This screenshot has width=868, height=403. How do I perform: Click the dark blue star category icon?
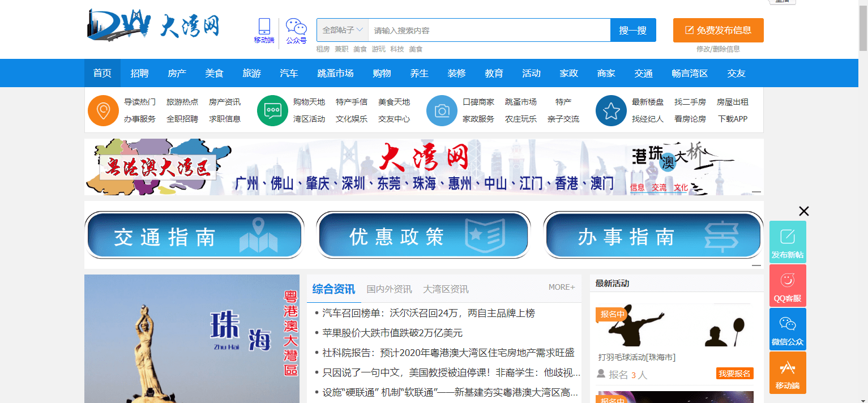(611, 110)
